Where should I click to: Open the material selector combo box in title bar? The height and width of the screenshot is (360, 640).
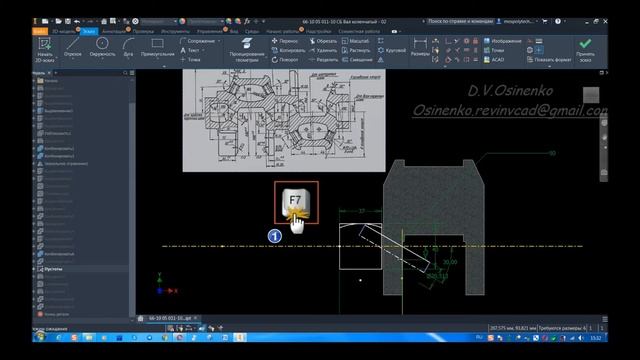[x=158, y=21]
